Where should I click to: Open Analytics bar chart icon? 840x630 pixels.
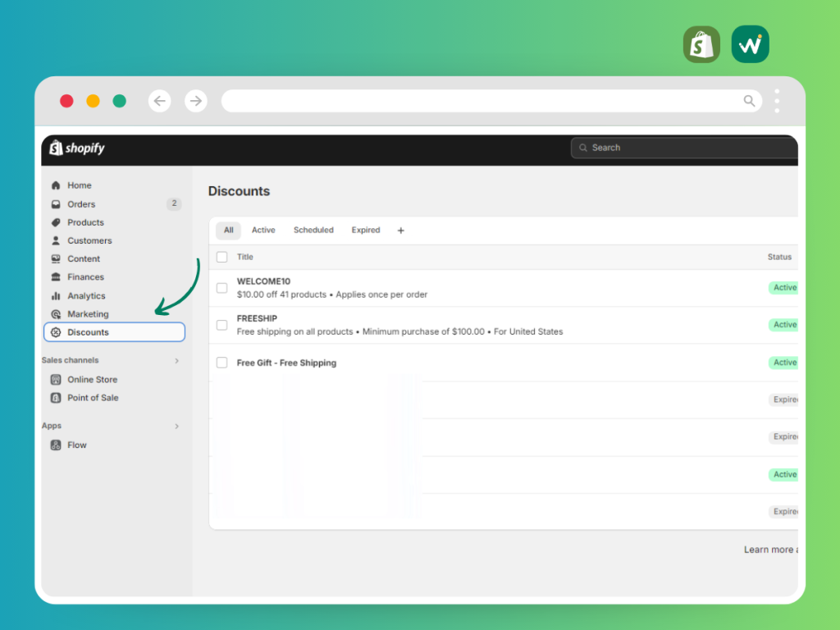point(56,295)
